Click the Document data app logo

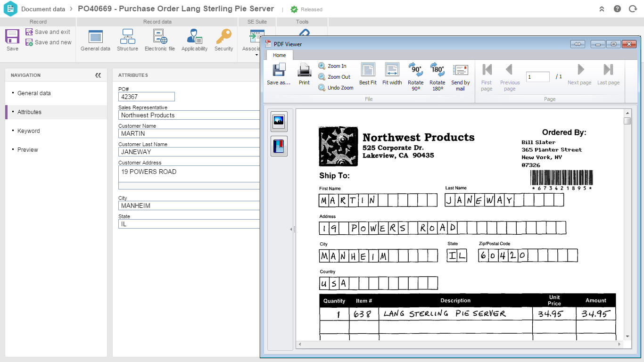(10, 8)
